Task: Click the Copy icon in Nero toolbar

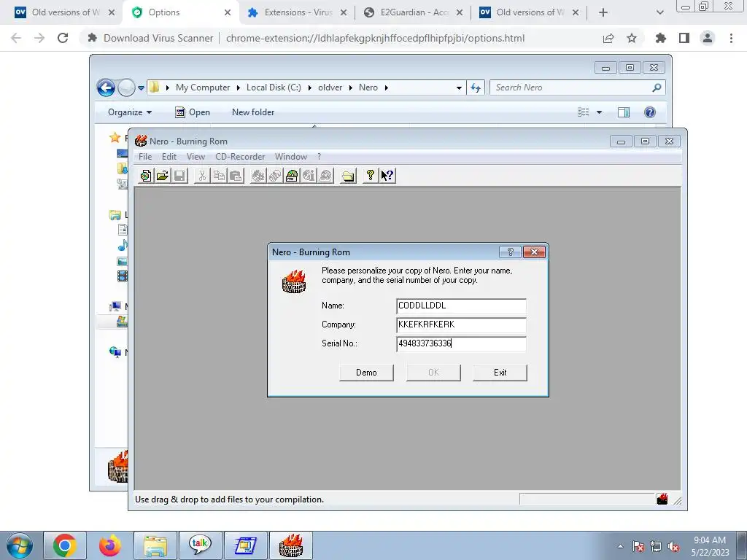Action: pyautogui.click(x=219, y=176)
